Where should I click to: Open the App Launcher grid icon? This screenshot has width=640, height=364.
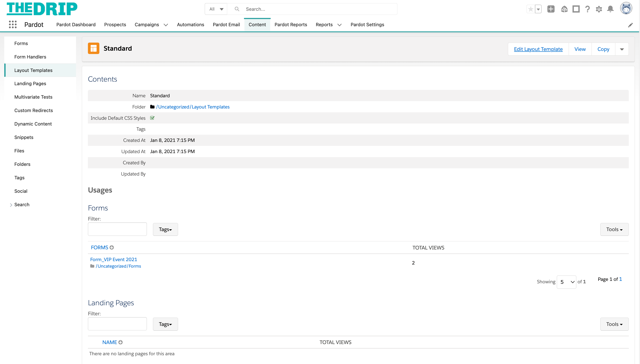click(13, 24)
